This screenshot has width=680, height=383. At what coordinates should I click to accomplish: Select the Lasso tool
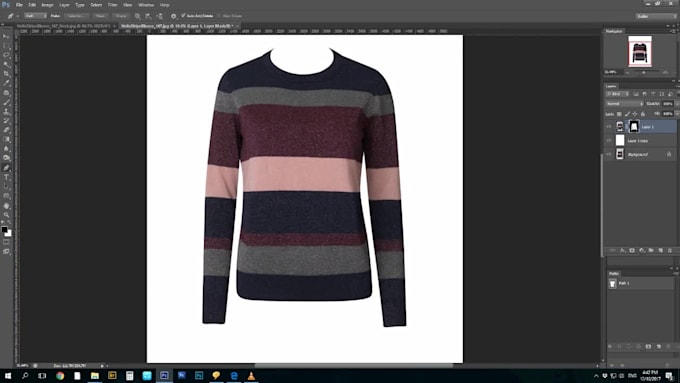click(6, 55)
